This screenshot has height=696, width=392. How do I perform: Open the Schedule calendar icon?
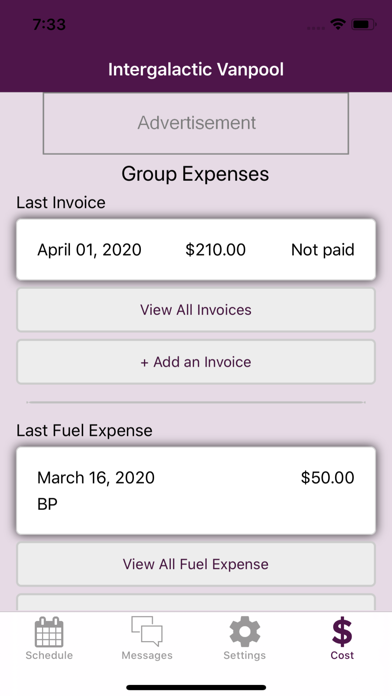coord(49,631)
